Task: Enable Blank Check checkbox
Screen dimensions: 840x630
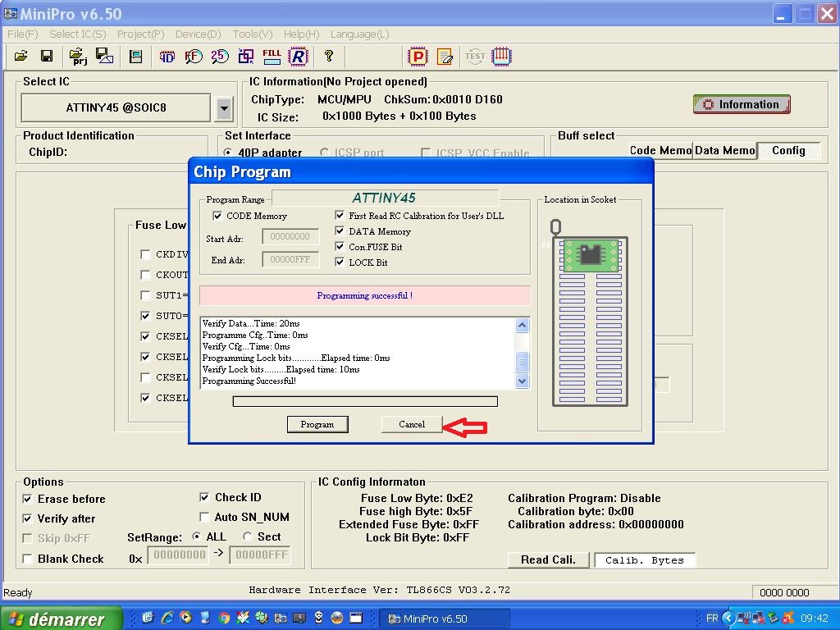Action: 27,559
